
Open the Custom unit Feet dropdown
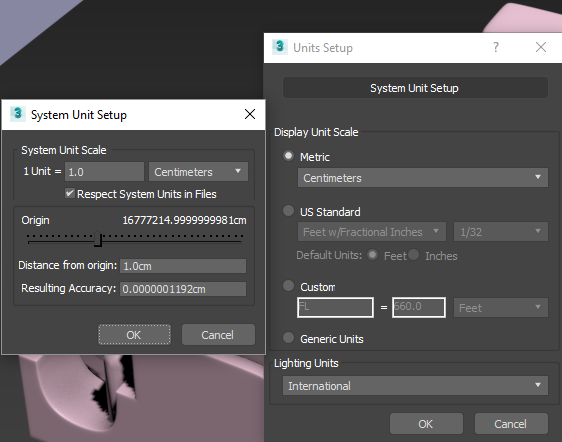(x=501, y=308)
